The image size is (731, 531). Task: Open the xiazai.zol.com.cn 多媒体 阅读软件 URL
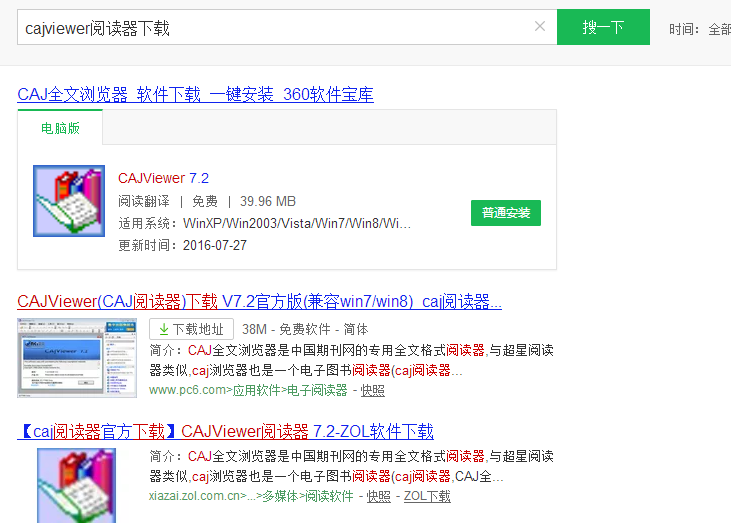point(251,496)
